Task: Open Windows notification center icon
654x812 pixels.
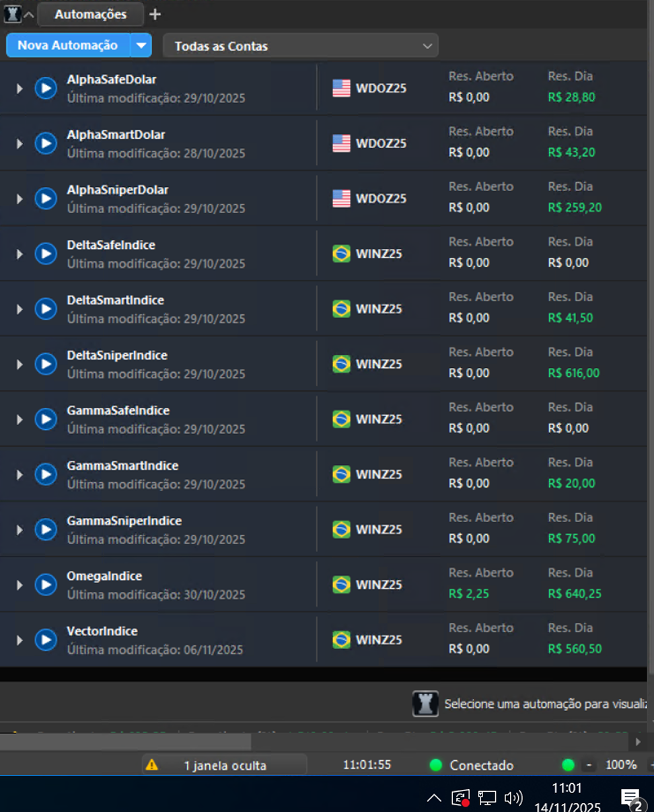Action: pos(631,799)
